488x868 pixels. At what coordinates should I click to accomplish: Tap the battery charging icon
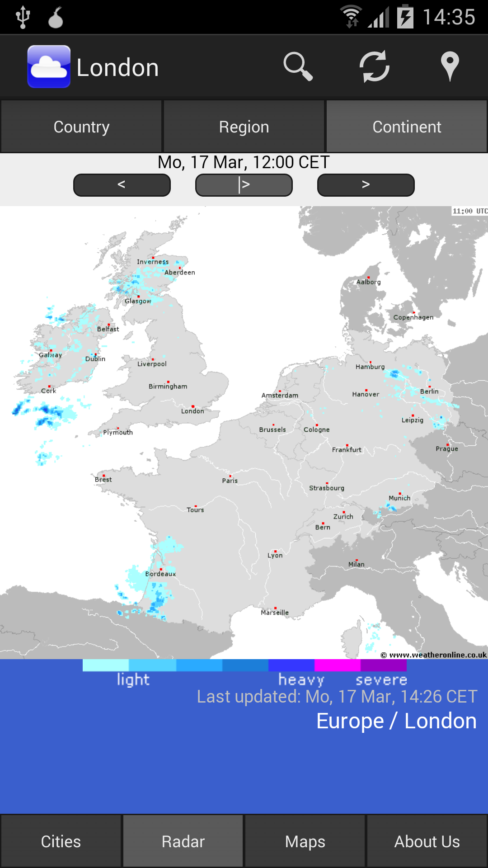point(405,17)
